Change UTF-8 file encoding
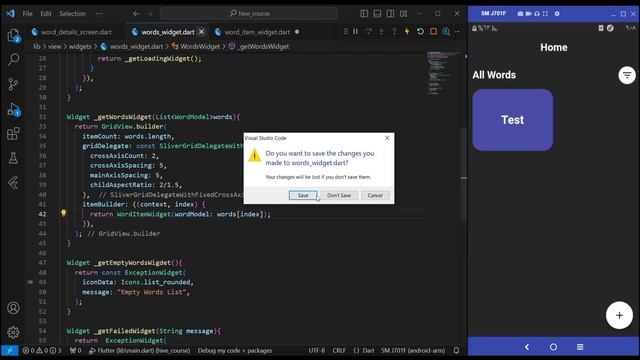The width and height of the screenshot is (640, 360). click(317, 350)
